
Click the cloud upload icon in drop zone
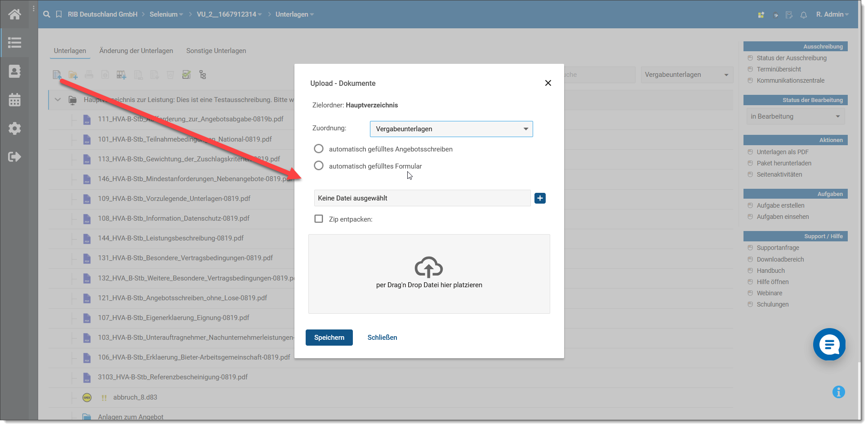click(x=429, y=267)
